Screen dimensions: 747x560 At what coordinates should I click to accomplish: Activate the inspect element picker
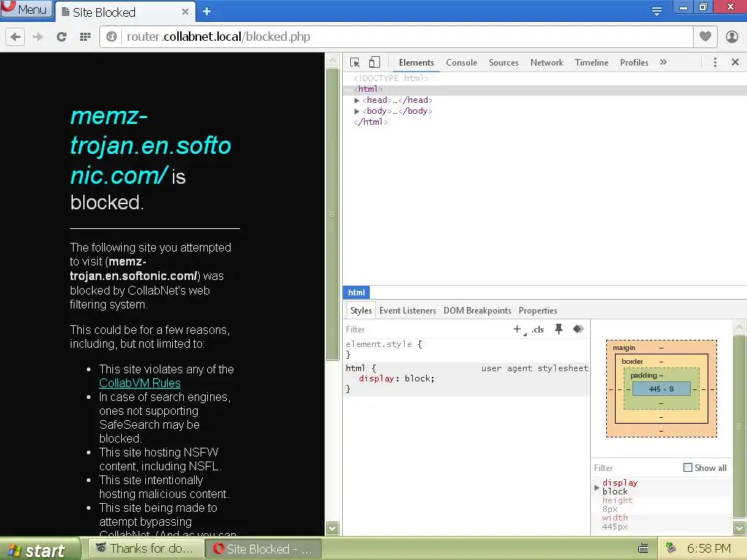click(x=355, y=63)
